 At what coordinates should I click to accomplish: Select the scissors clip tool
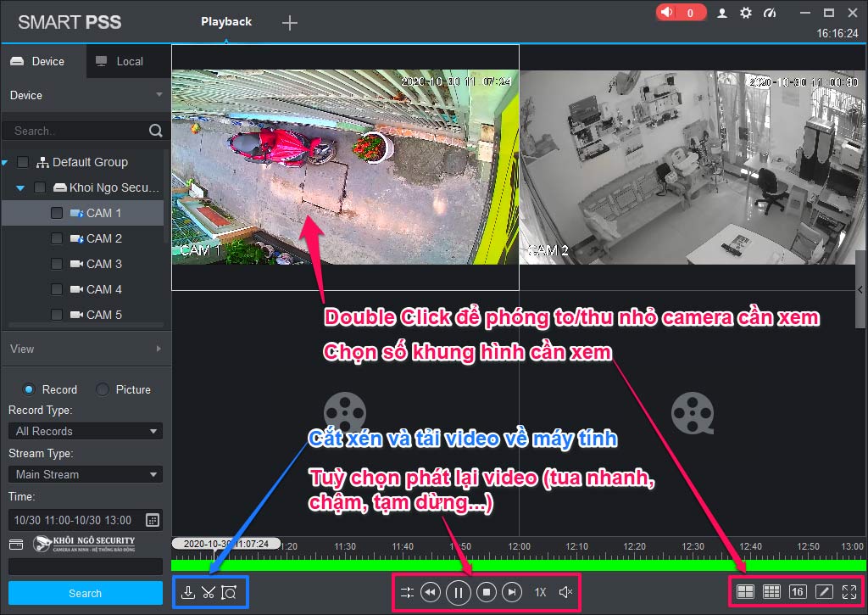click(209, 592)
